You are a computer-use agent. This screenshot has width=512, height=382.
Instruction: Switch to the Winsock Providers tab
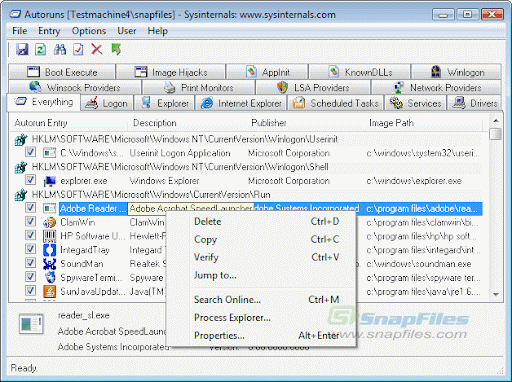point(75,87)
